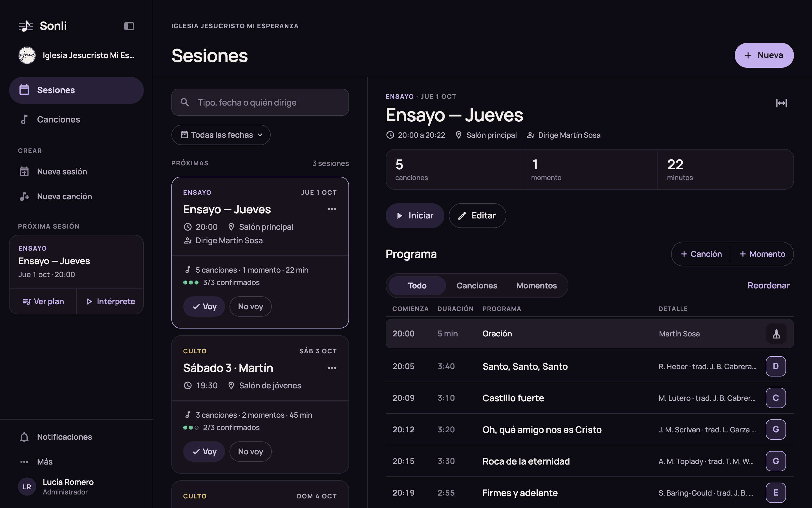Click Nueva sesión in the Crear section
This screenshot has height=508, width=812.
click(76, 171)
